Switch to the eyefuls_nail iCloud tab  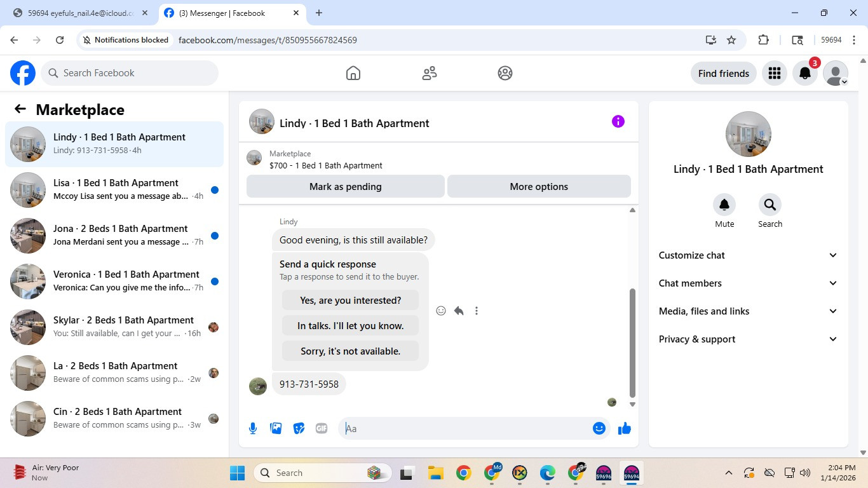tap(81, 13)
